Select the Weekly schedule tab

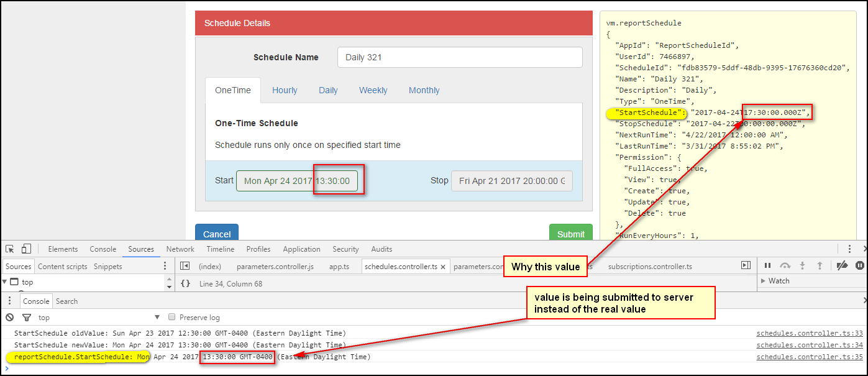pos(373,90)
